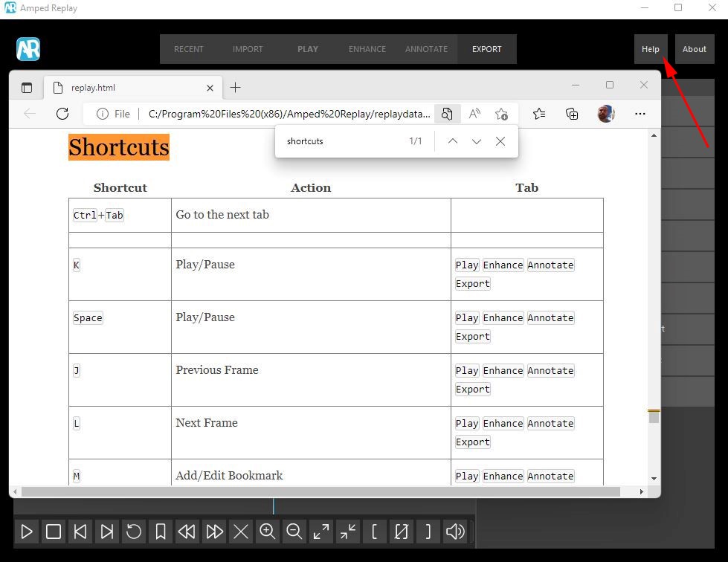Open the RECENT tab
This screenshot has height=562, width=728.
[188, 49]
